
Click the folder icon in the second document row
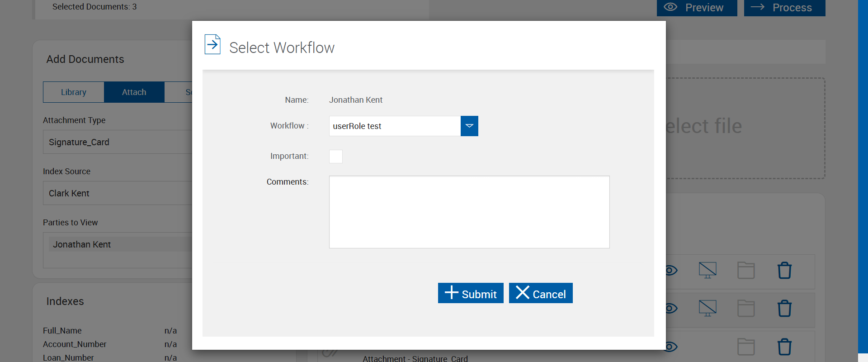(x=746, y=309)
